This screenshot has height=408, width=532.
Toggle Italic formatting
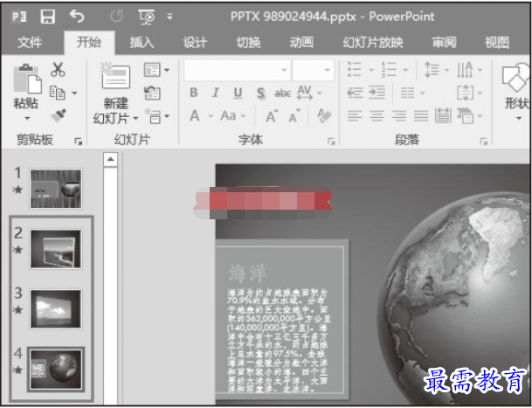216,93
